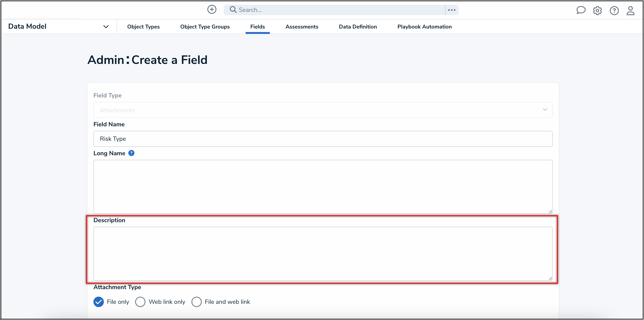Click the Field Type chevron arrow
644x320 pixels.
(x=545, y=110)
